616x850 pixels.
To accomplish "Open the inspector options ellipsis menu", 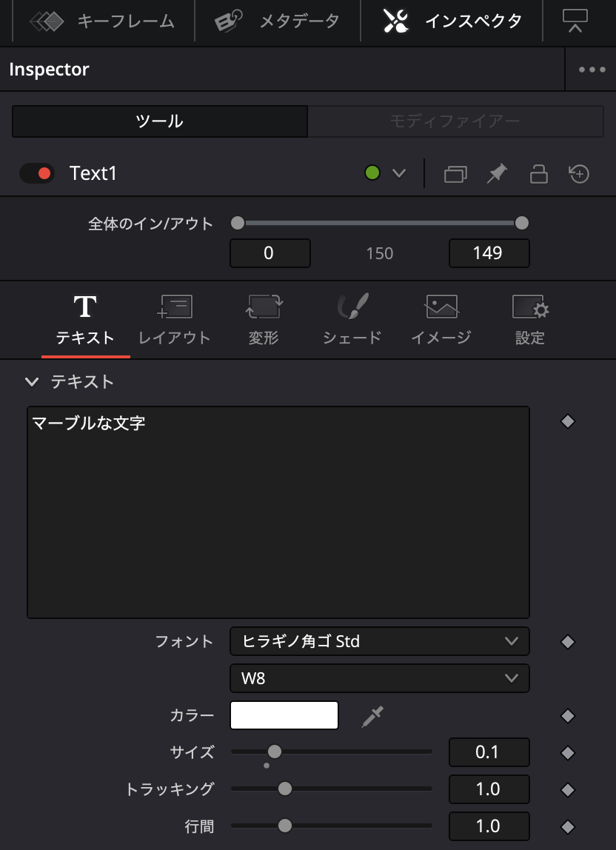I will tap(590, 69).
